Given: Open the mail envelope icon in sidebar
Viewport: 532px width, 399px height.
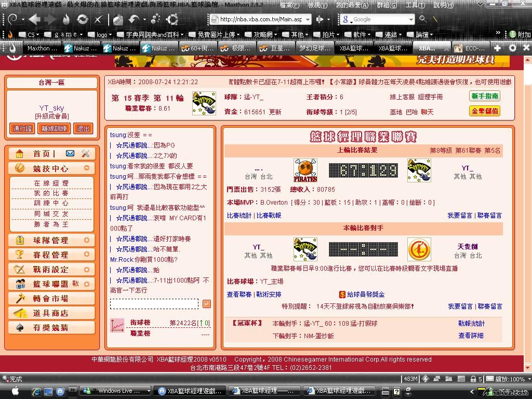Looking at the screenshot, I should (70, 154).
